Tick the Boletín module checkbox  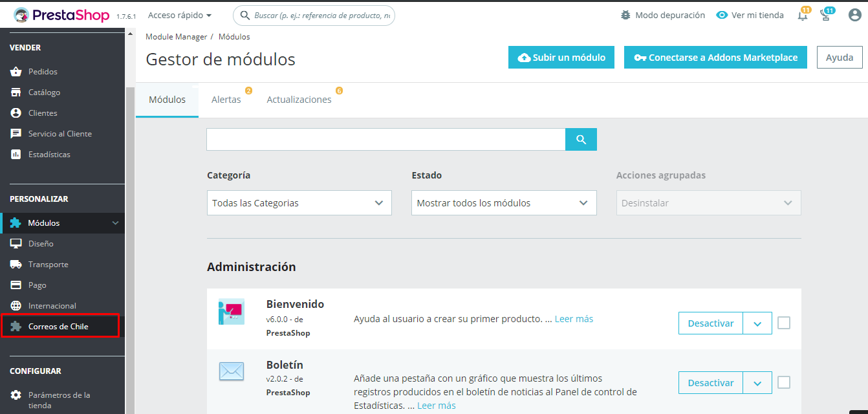point(784,382)
